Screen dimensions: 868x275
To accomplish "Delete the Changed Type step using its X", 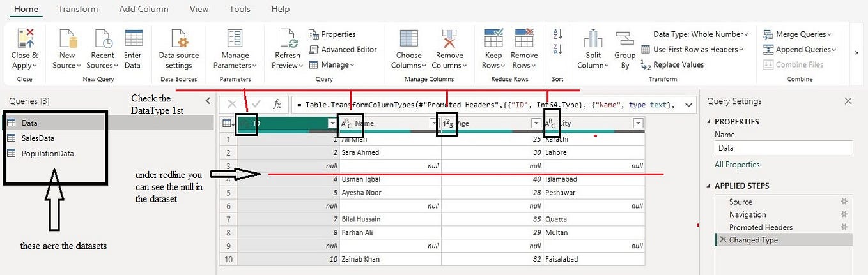I will tap(723, 240).
